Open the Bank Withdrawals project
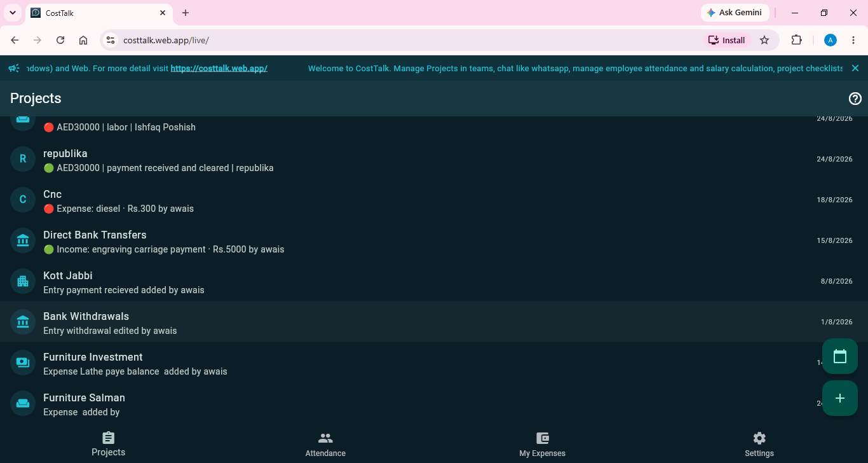The image size is (868, 463). click(x=434, y=322)
